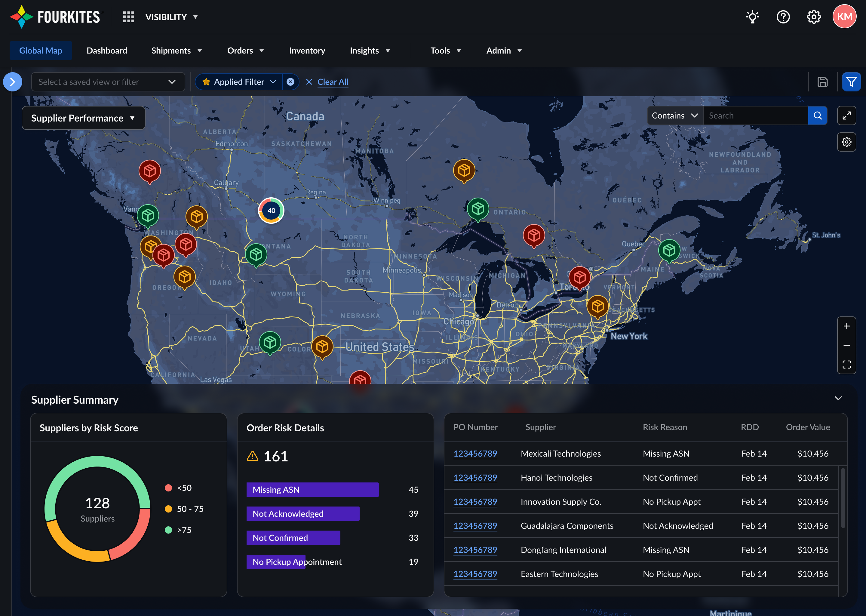
Task: Open the VISIBILITY product dropdown
Action: (171, 17)
